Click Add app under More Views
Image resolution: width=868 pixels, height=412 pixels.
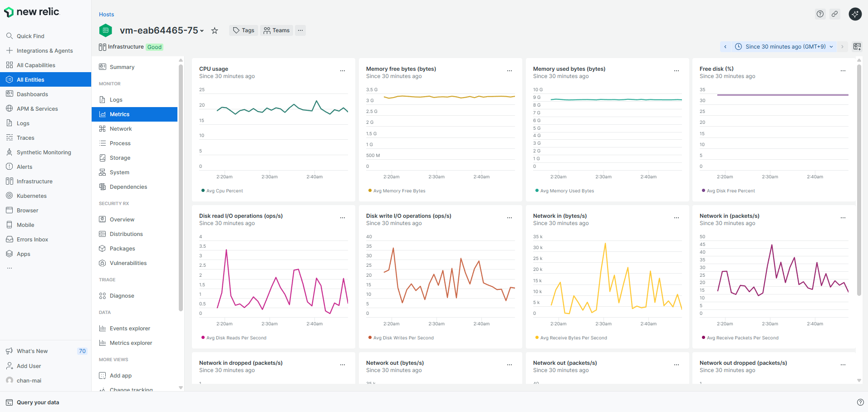[134, 375]
